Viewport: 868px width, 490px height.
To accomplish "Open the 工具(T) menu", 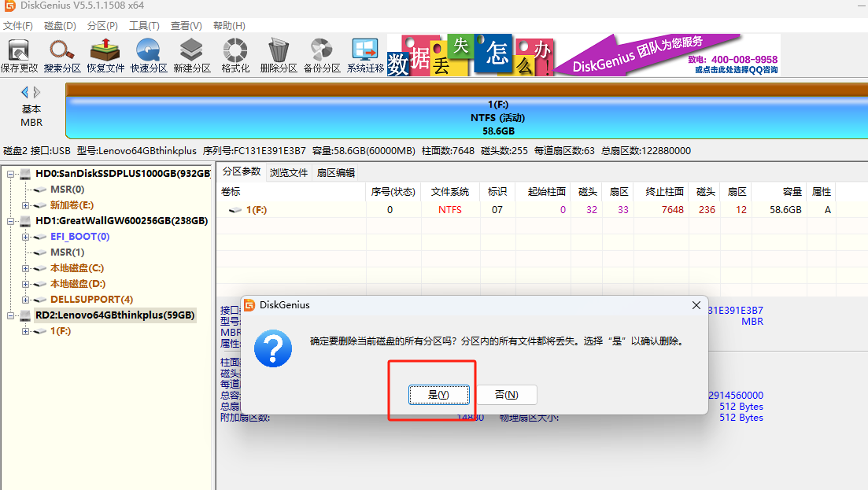I will (144, 26).
